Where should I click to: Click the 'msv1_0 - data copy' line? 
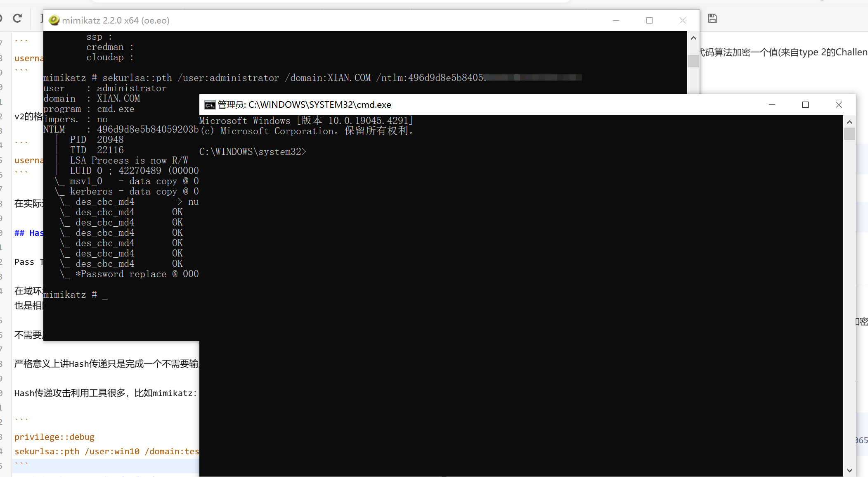(x=127, y=181)
